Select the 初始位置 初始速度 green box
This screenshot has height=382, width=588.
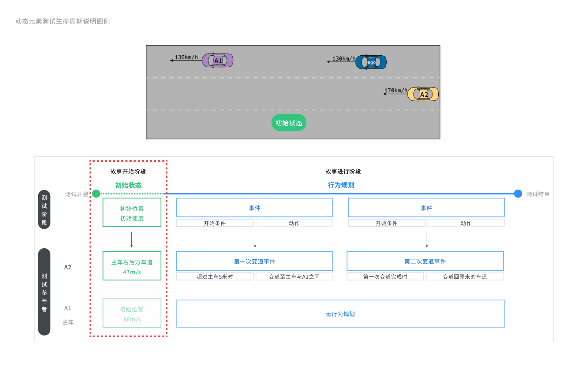pyautogui.click(x=132, y=213)
